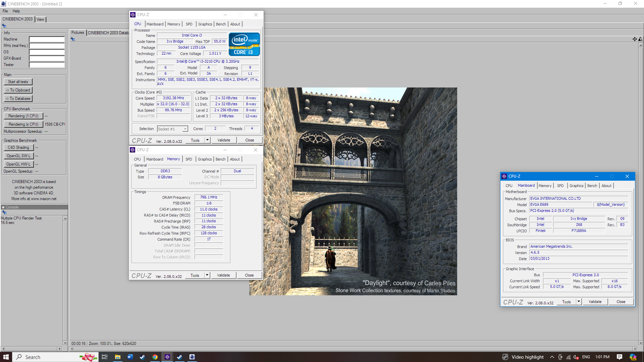Open Google Chrome from the taskbar

click(x=155, y=357)
